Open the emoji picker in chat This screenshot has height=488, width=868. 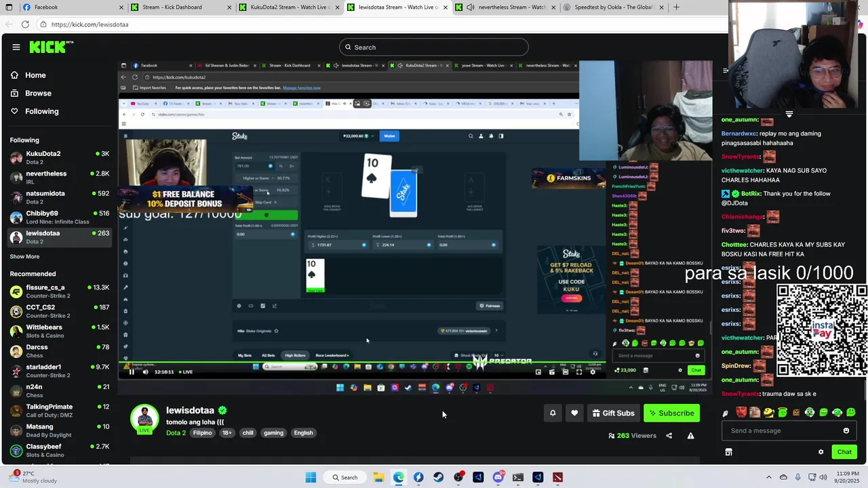click(x=846, y=430)
